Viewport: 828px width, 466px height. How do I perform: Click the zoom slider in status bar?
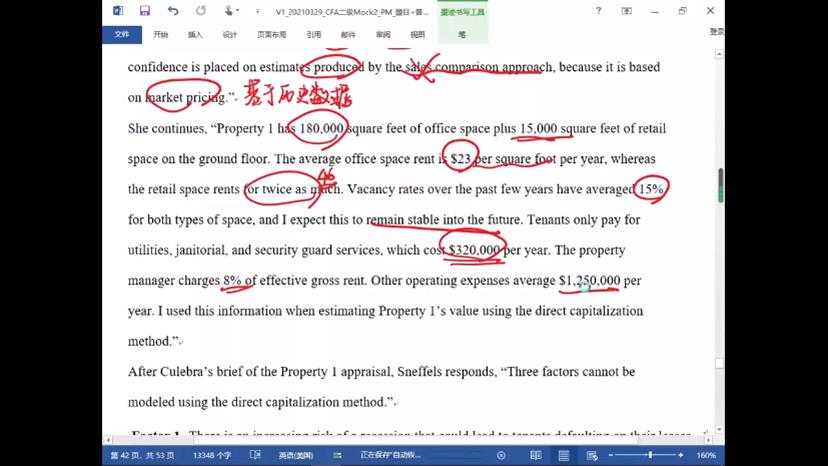(652, 455)
